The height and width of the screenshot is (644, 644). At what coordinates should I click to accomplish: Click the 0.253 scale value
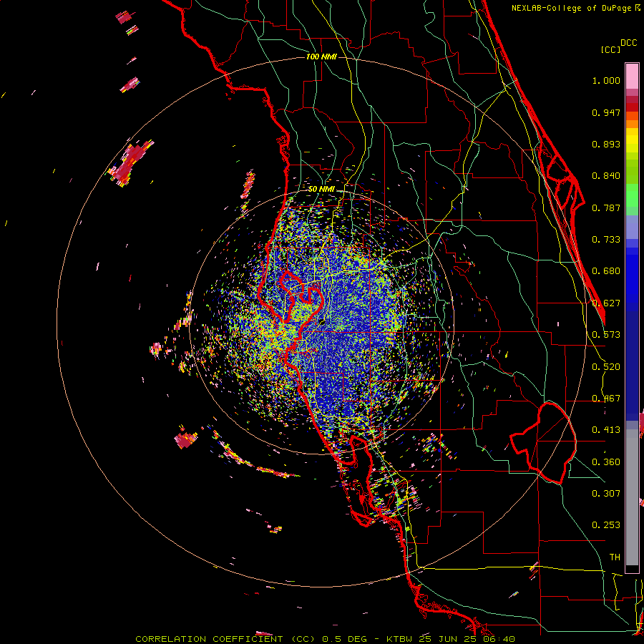point(606,525)
